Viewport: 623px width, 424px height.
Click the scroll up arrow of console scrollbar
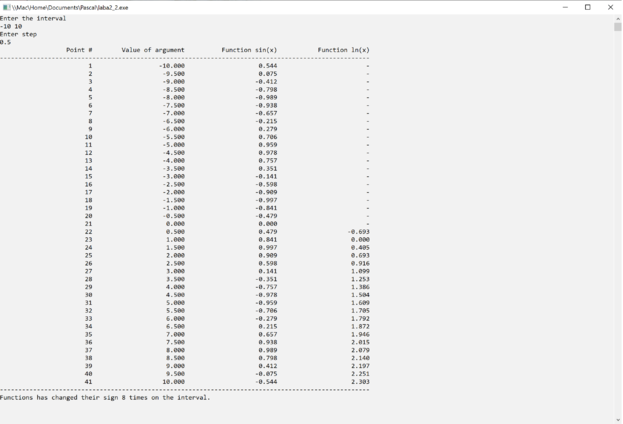617,18
